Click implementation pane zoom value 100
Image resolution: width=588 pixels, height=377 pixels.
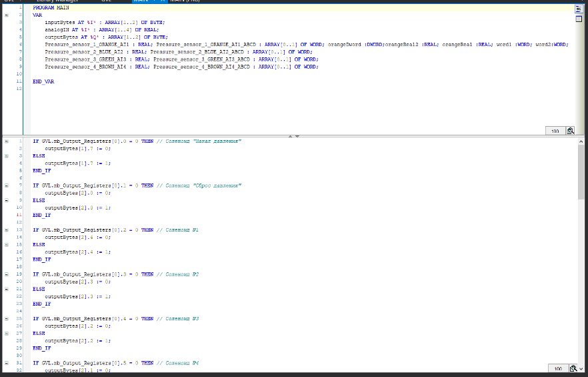[x=558, y=368]
